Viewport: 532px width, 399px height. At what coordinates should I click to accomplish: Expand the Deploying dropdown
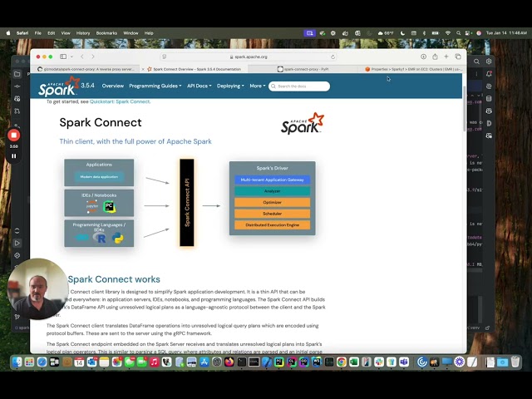tap(230, 86)
